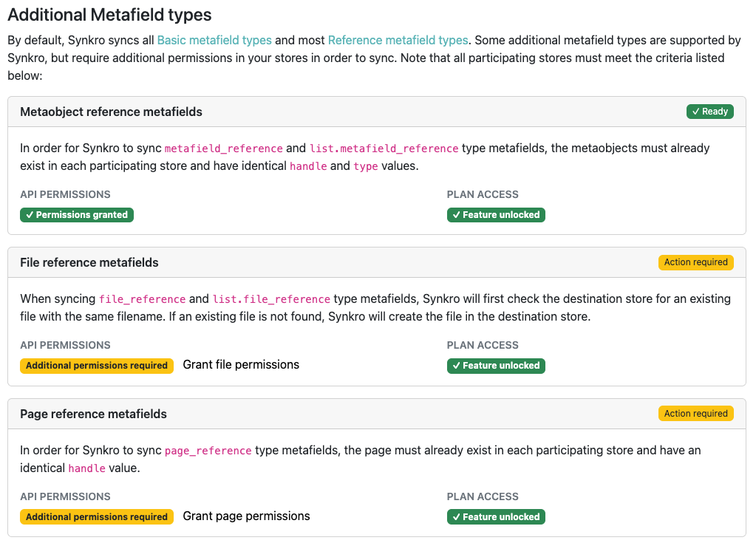Open the Reference metafield types link

[x=398, y=40]
